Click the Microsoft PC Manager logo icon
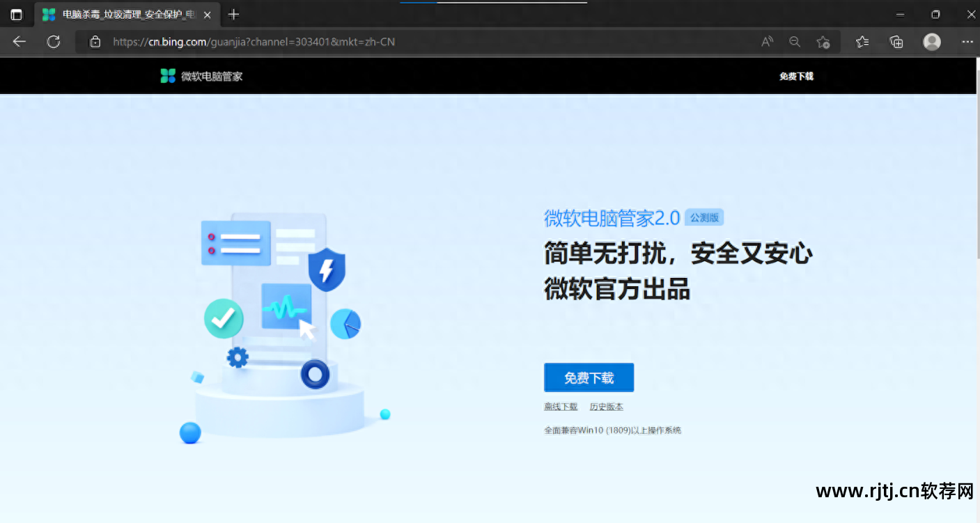 click(x=167, y=75)
